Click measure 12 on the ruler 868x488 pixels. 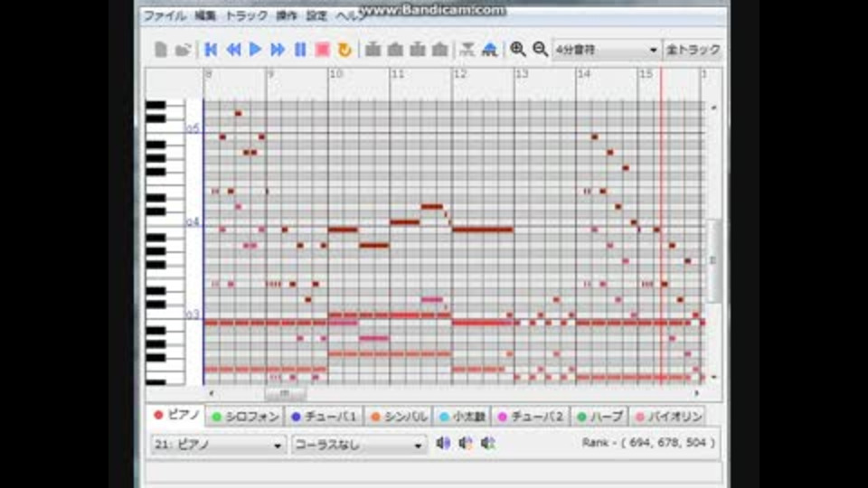coord(460,74)
